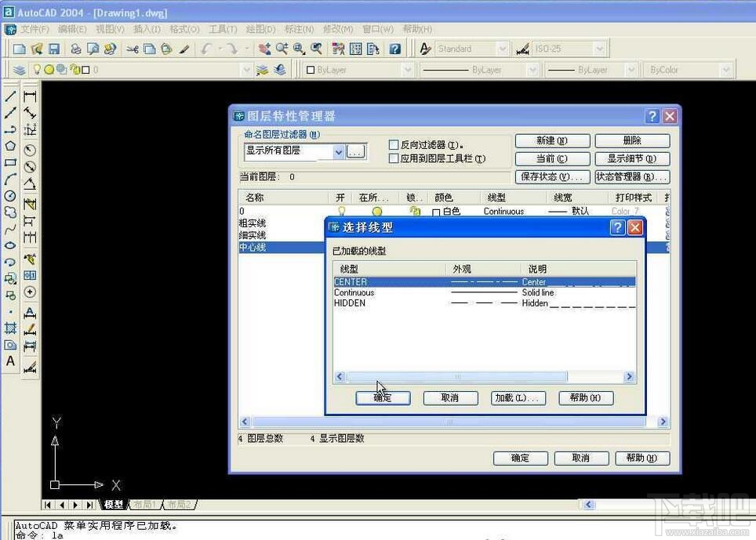The width and height of the screenshot is (756, 540).
Task: Switch to the 布局1 tab
Action: click(x=144, y=504)
